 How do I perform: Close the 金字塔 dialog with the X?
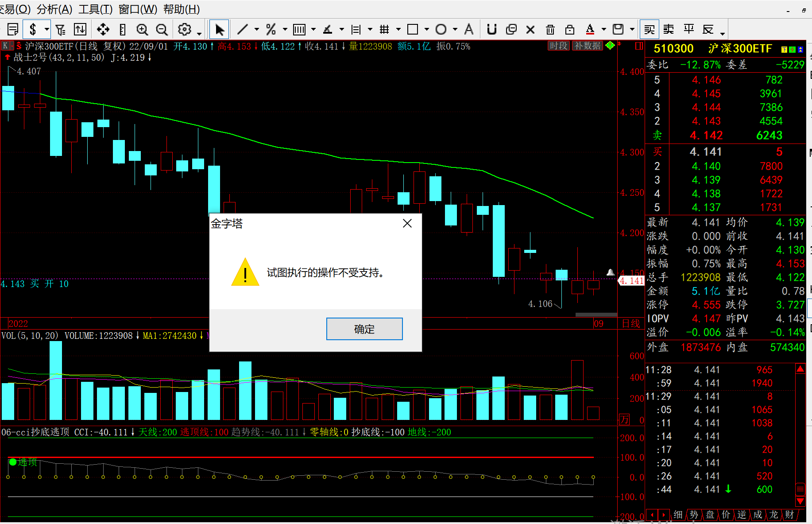[407, 223]
